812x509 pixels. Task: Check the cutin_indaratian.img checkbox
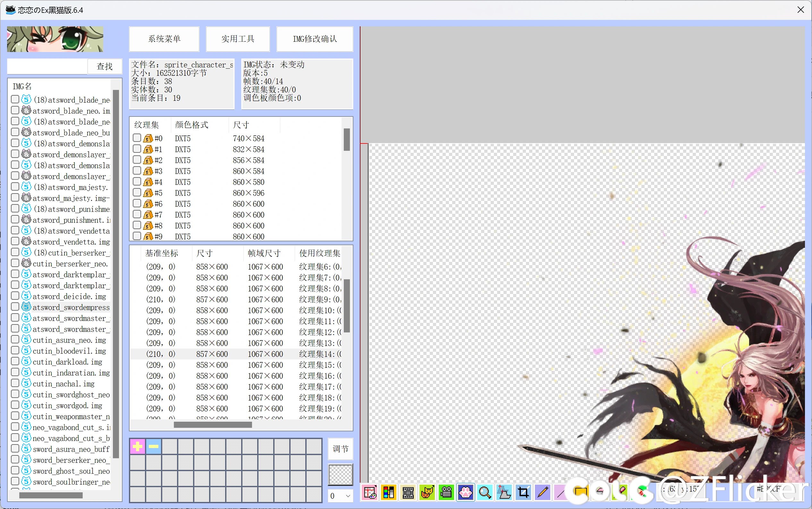tap(15, 372)
